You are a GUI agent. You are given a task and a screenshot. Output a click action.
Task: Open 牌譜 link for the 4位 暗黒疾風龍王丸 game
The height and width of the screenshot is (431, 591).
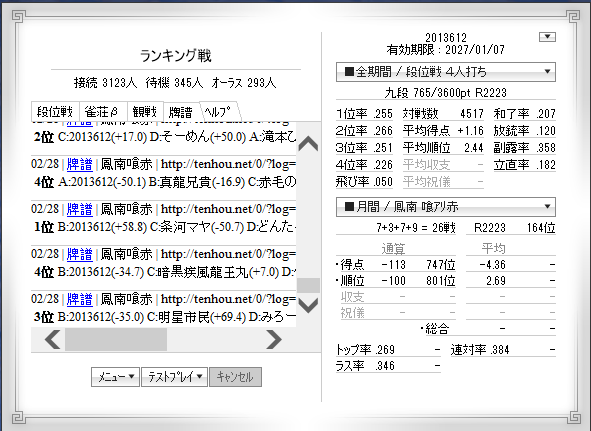pos(80,255)
